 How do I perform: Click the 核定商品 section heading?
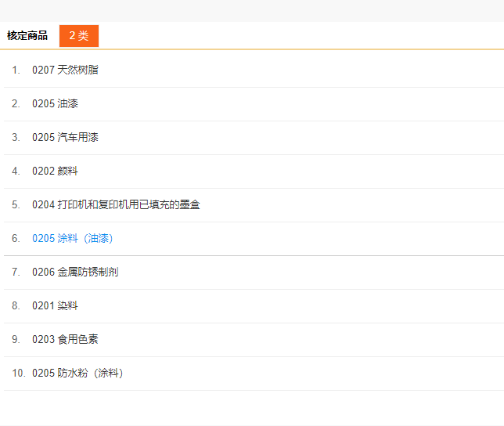(27, 36)
